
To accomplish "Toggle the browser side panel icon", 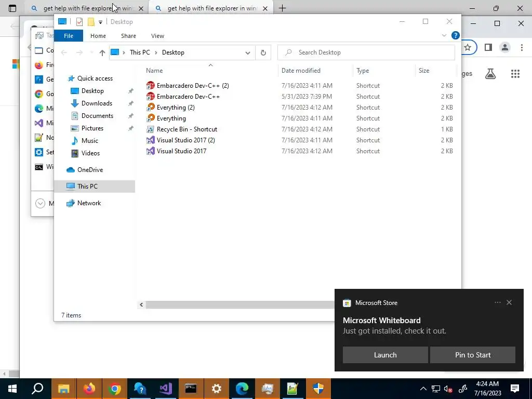I will point(488,47).
